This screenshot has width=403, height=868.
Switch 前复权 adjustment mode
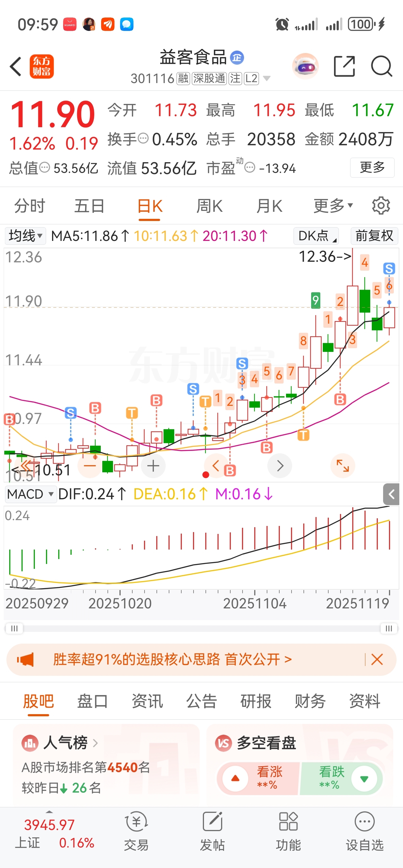[x=374, y=235]
